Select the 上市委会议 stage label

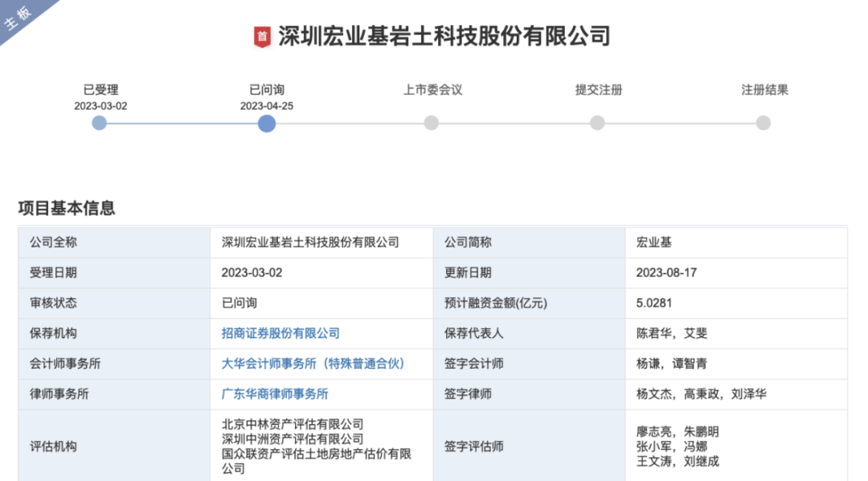pyautogui.click(x=433, y=90)
